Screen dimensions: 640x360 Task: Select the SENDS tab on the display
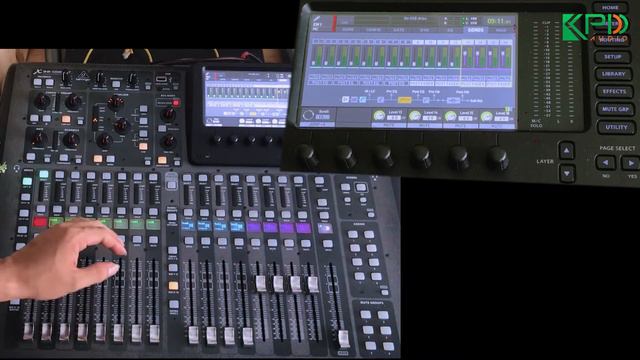pyautogui.click(x=476, y=30)
